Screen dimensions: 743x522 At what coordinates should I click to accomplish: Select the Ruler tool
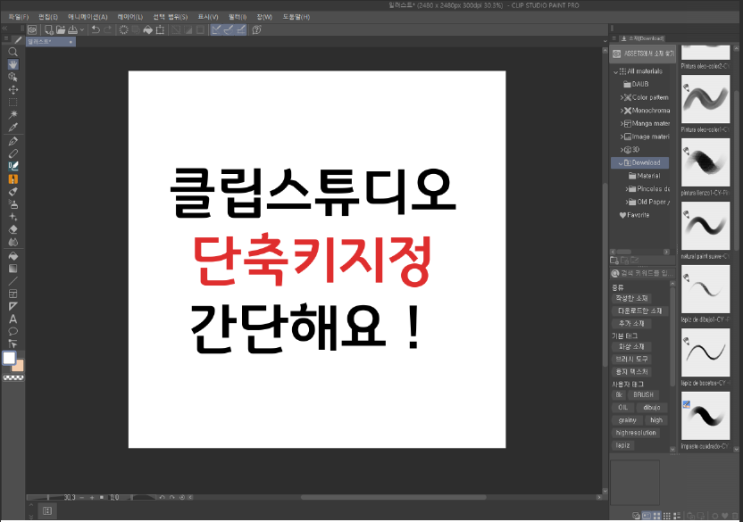(x=13, y=306)
